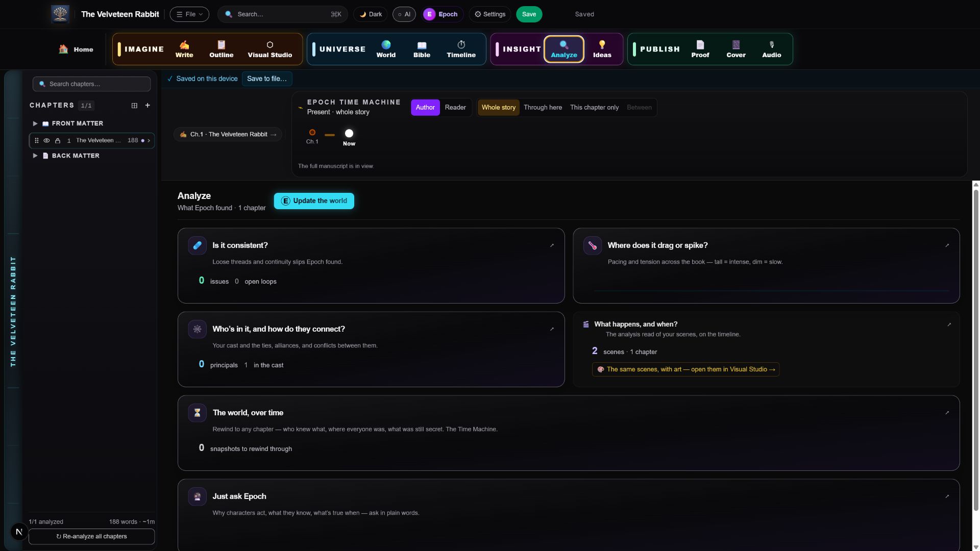Add a new chapter with plus icon
The width and height of the screenshot is (980, 551).
pos(148,106)
